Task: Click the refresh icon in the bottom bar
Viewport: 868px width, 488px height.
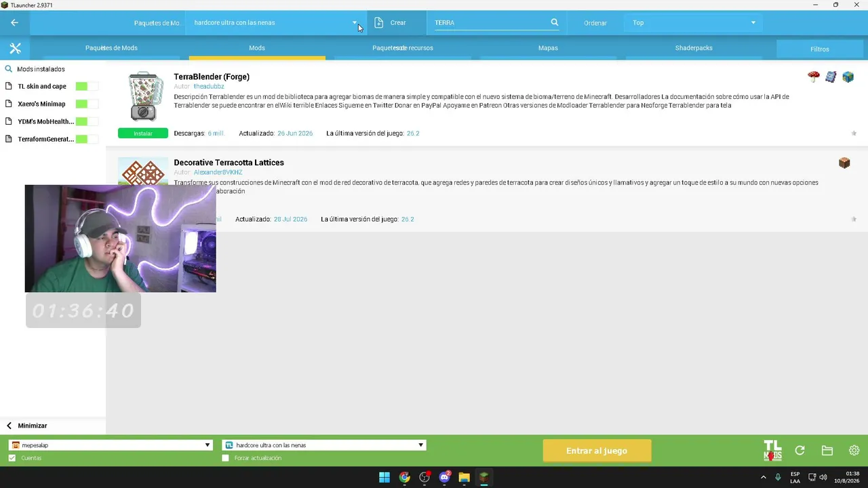Action: tap(800, 451)
